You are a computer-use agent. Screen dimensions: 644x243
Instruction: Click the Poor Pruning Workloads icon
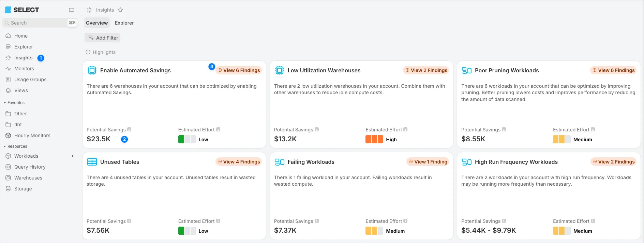[467, 70]
